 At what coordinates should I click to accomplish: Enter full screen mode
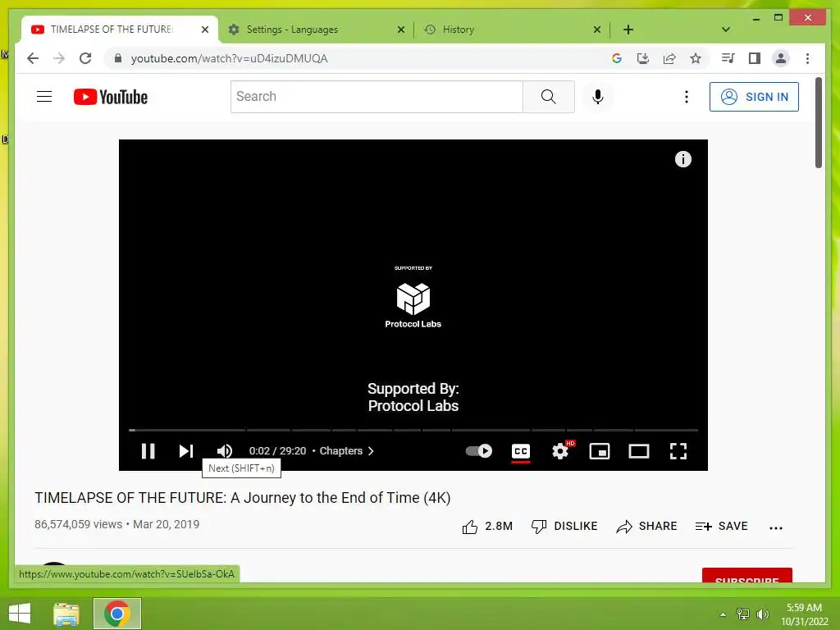point(678,451)
